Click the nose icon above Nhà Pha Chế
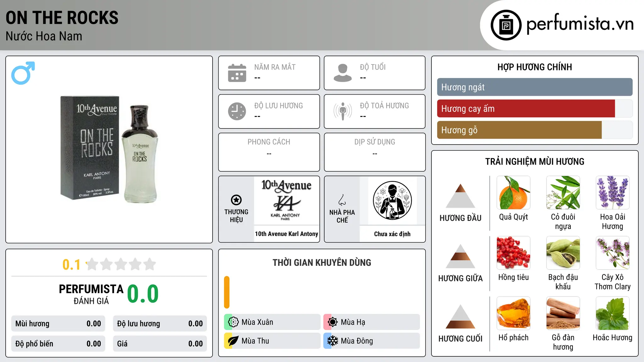 click(x=342, y=200)
